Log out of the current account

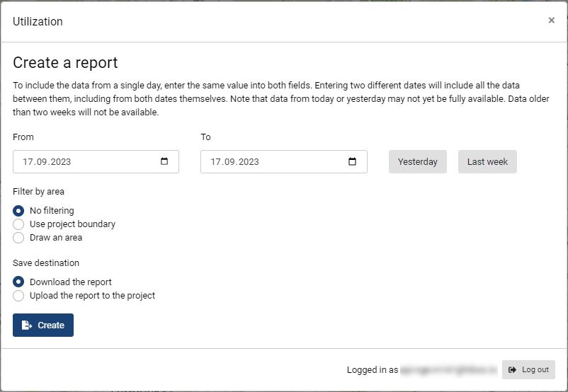pyautogui.click(x=528, y=369)
